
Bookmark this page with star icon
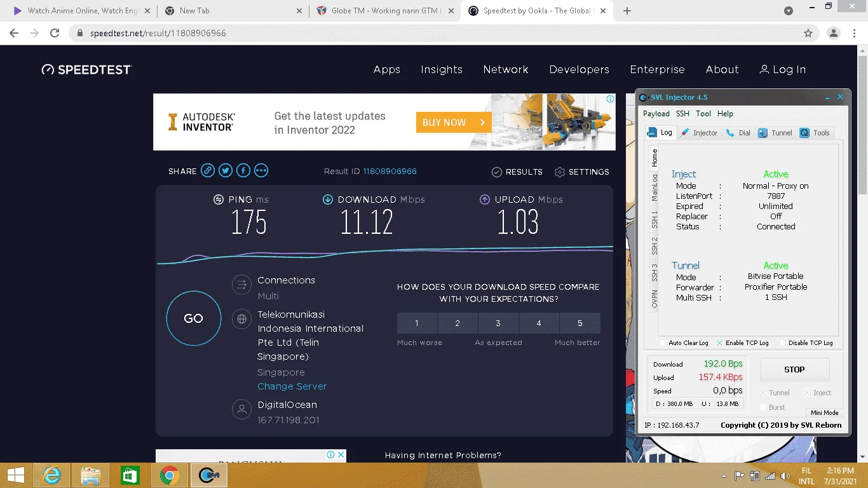(808, 33)
